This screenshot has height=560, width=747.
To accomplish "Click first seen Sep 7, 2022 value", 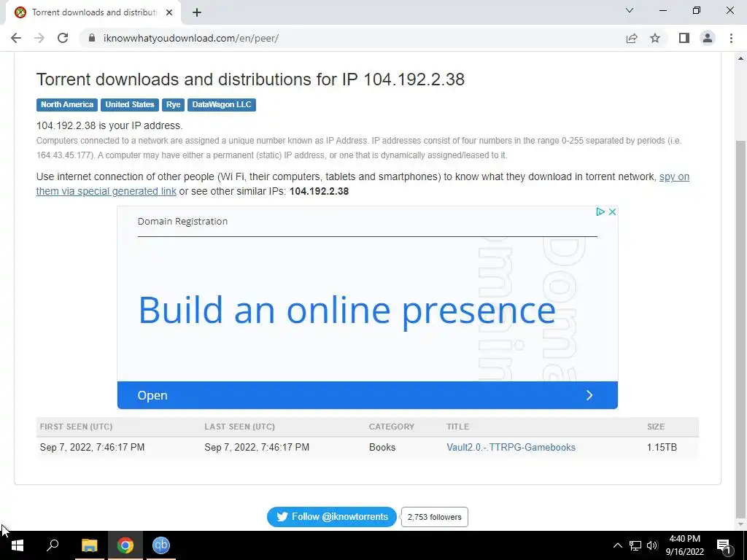I will 92,447.
